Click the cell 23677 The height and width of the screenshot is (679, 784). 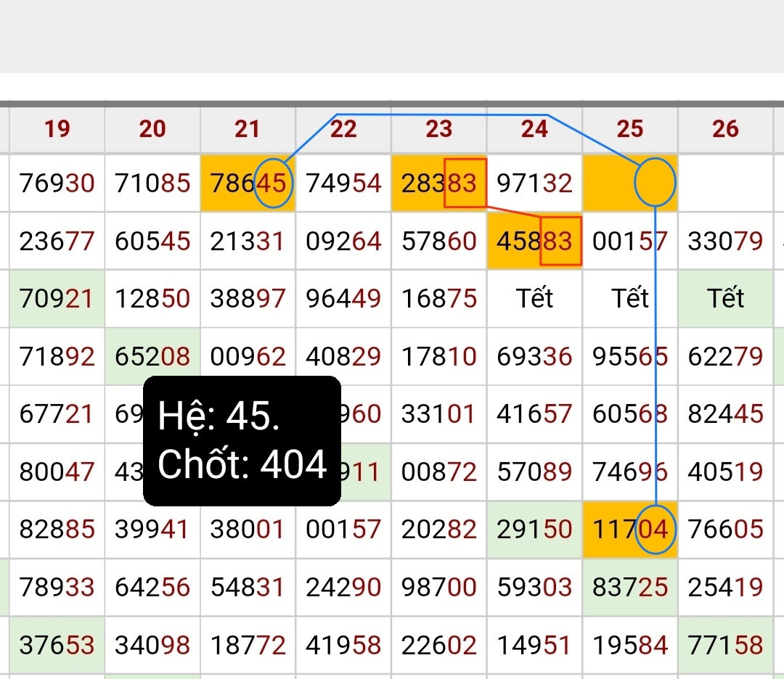coord(57,241)
